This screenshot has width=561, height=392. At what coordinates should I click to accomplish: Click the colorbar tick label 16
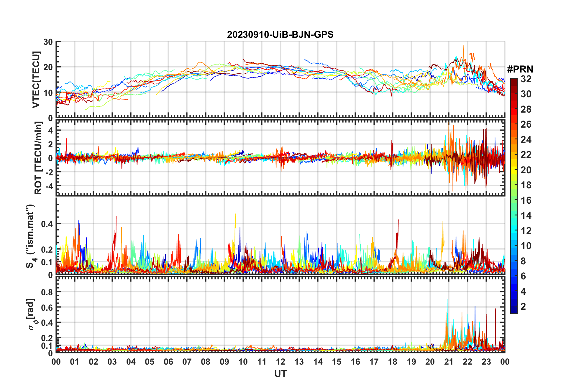[526, 200]
